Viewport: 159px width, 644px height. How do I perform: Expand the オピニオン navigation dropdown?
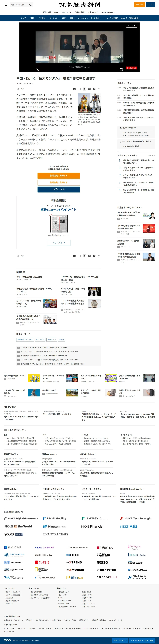pos(83,18)
